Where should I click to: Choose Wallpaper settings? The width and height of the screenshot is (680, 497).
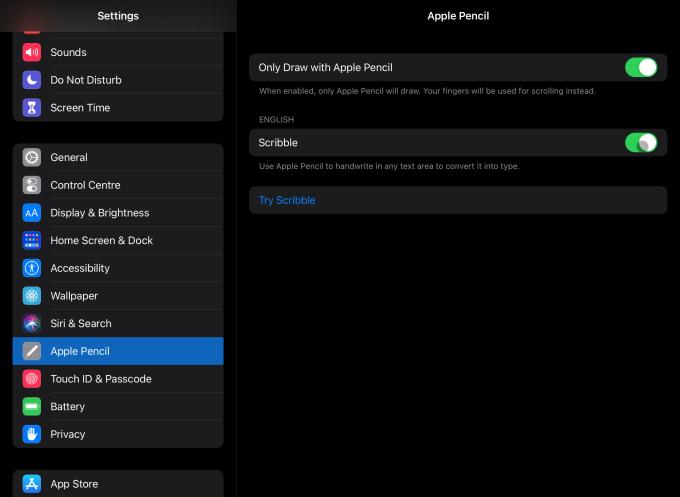[118, 296]
